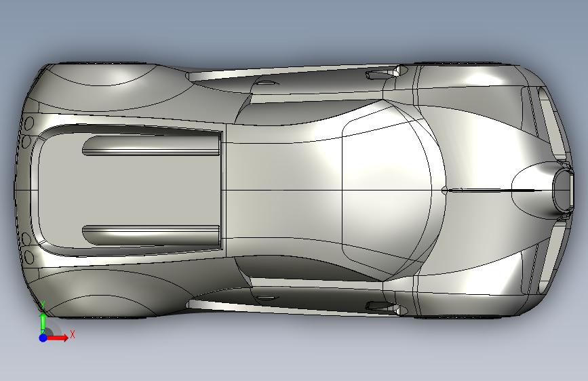The image size is (588, 381).
Task: Select the recessed rectangular rear deck panel face
Action: (x=130, y=190)
